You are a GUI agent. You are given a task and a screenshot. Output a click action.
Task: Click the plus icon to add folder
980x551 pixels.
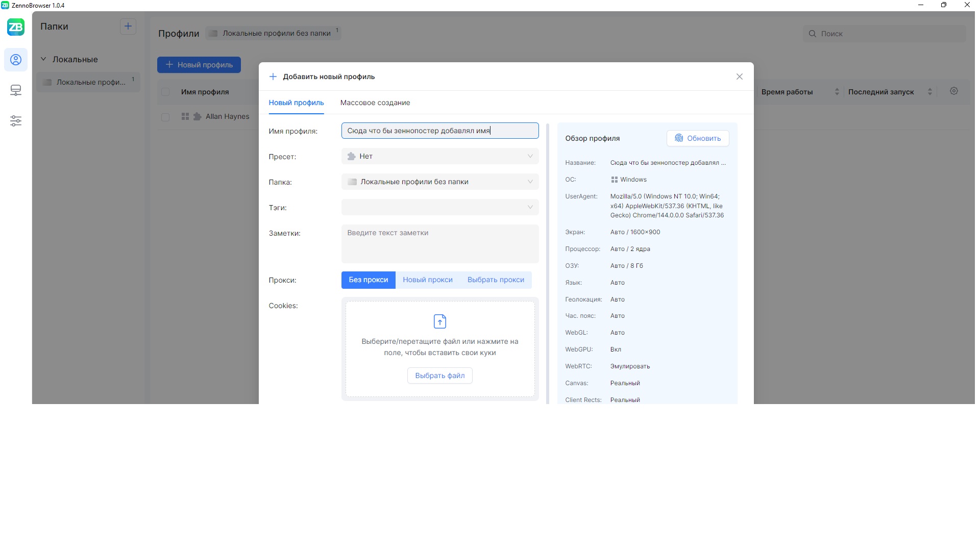pos(128,26)
